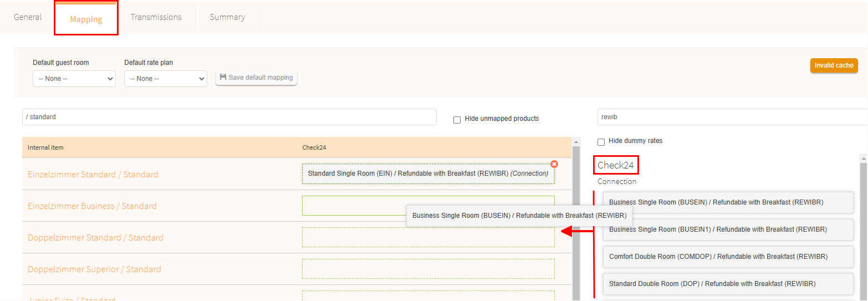Viewport: 868px width, 301px height.
Task: Select the Mapping tab
Action: tap(86, 19)
